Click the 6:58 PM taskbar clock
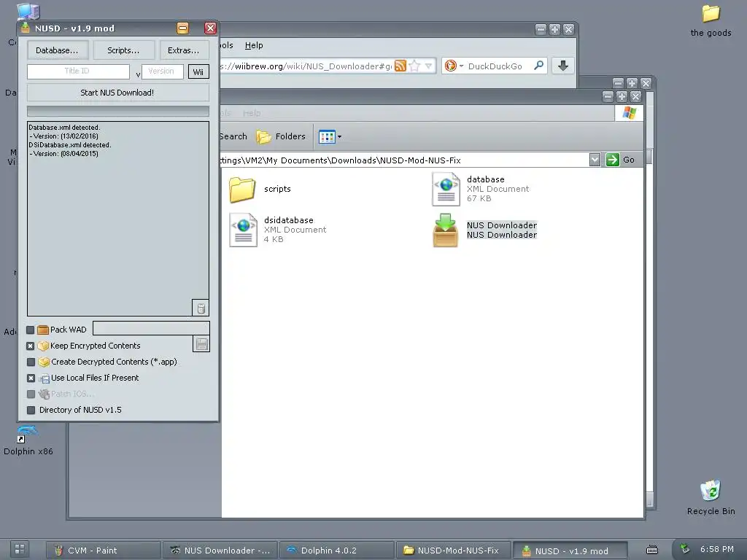The image size is (747, 560). (717, 549)
